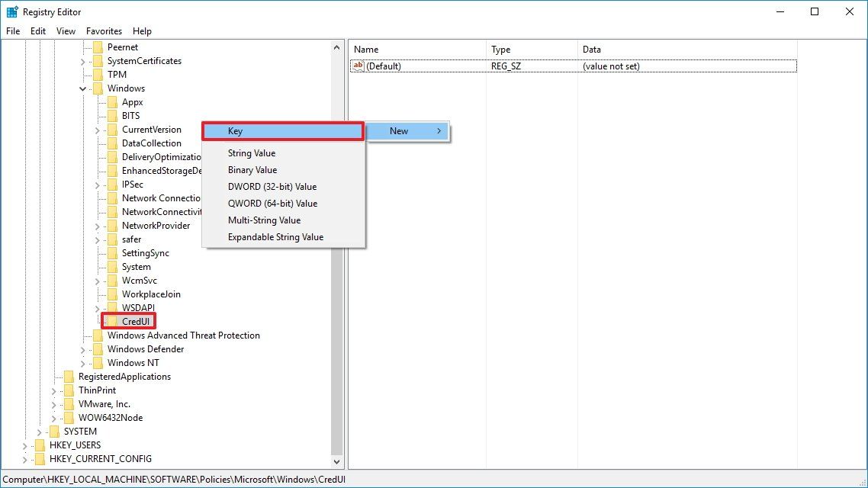Viewport: 868px width, 488px height.
Task: Expand the IPSec key
Action: click(x=96, y=184)
